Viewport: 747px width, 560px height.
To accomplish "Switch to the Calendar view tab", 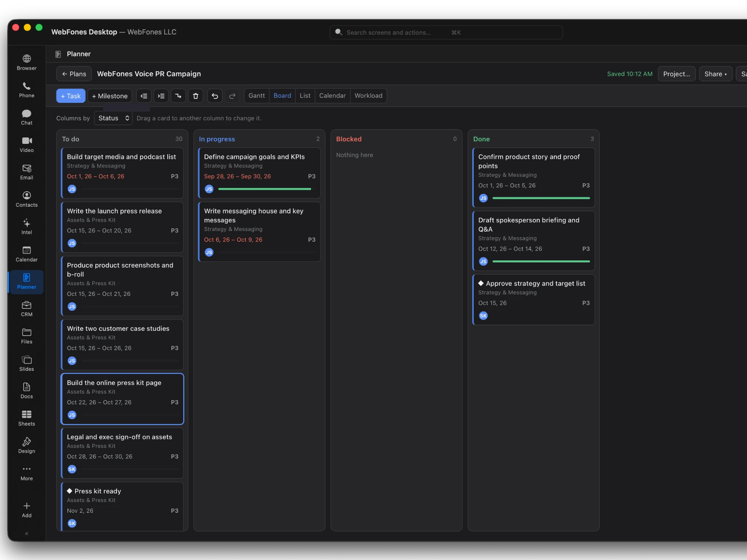I will (332, 96).
